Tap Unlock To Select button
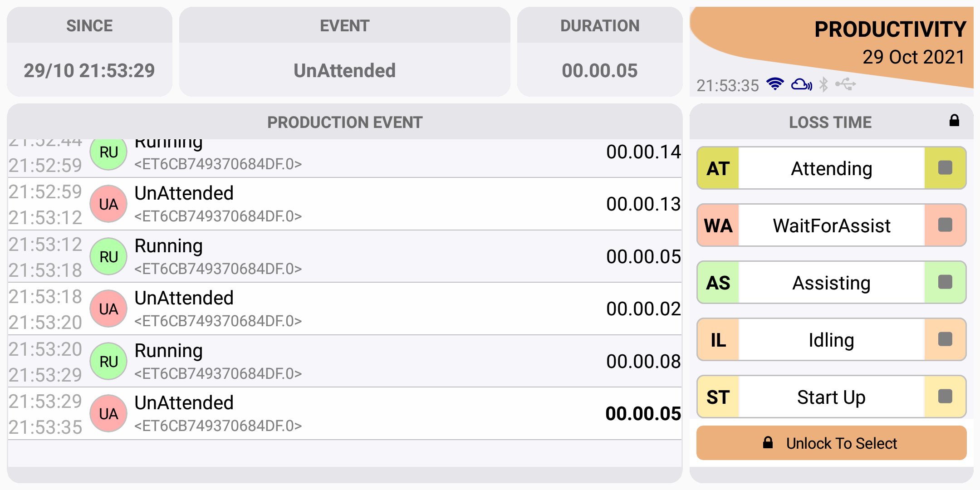The height and width of the screenshot is (490, 980). (831, 443)
